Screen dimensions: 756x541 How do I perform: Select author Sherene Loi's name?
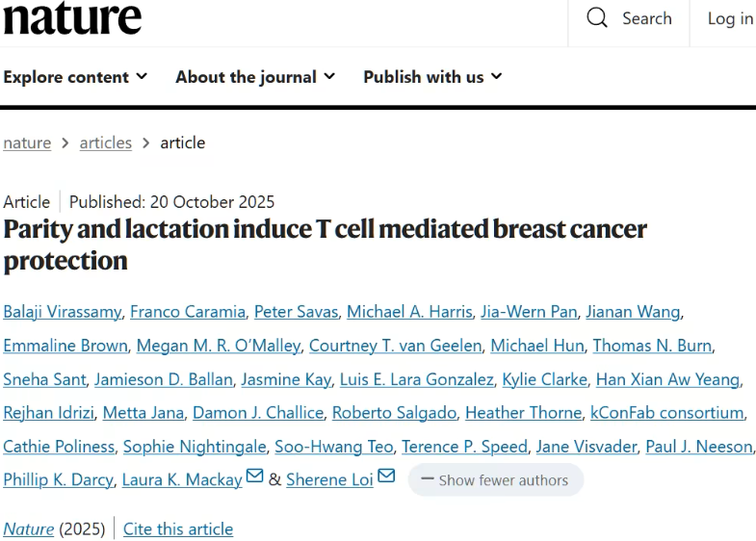tap(329, 479)
